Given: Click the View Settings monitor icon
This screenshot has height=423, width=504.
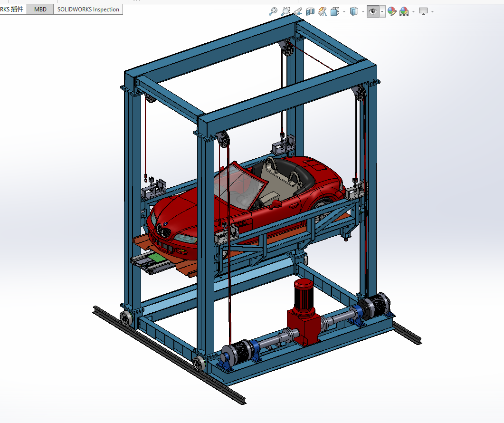Looking at the screenshot, I should point(423,11).
